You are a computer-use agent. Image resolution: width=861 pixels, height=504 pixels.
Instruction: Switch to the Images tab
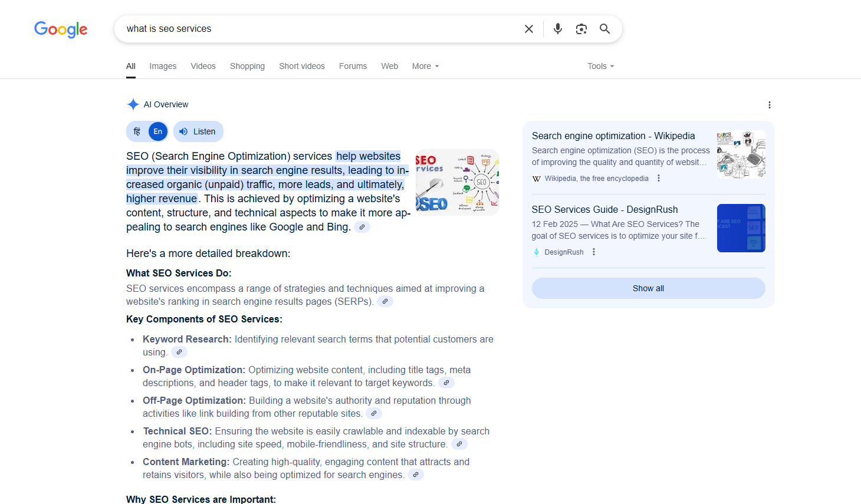(x=163, y=66)
